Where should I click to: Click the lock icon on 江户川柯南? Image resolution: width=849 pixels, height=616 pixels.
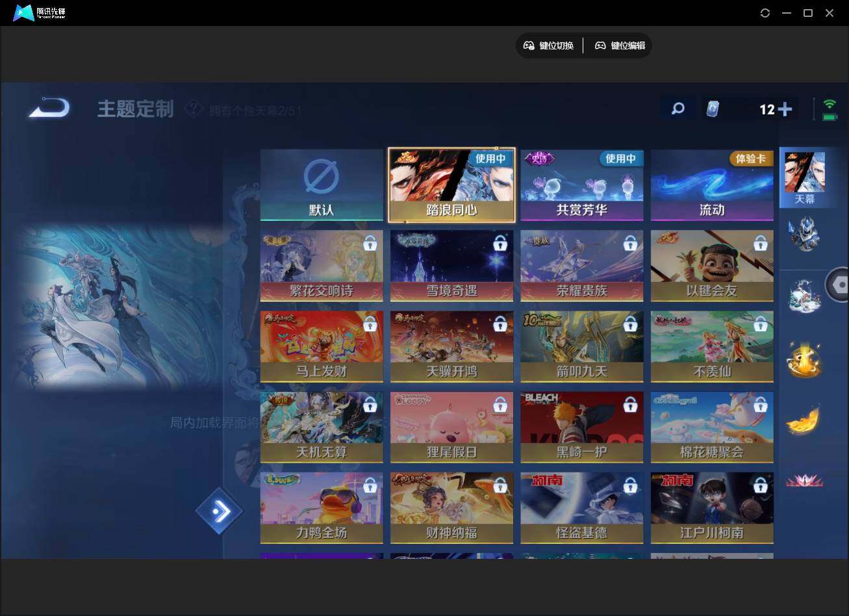coord(761,485)
